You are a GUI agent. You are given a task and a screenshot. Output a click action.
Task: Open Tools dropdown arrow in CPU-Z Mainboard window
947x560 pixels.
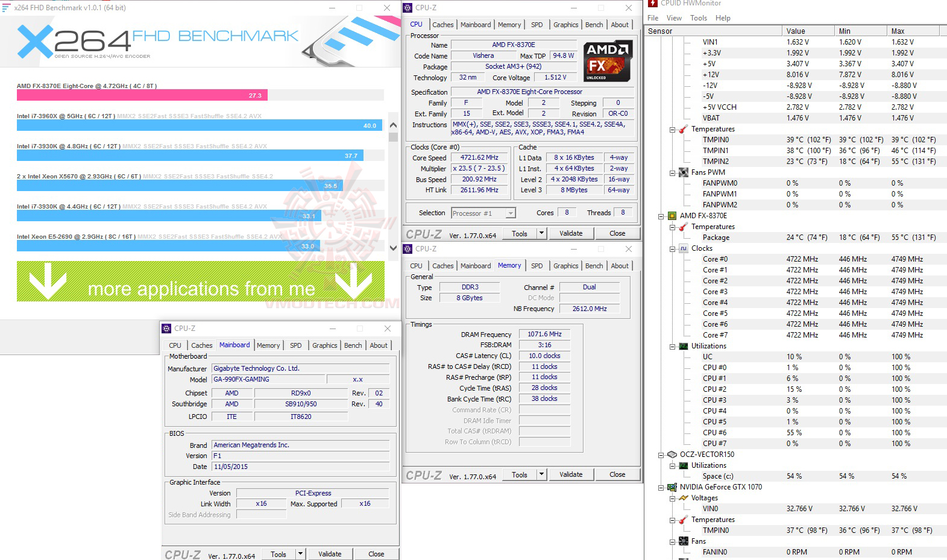click(x=300, y=554)
